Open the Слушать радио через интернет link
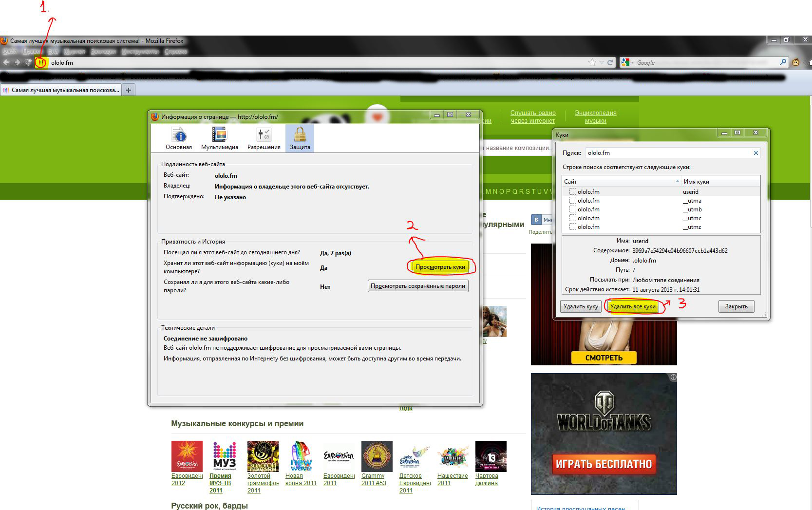Screen dimensions: 812x510 533,116
